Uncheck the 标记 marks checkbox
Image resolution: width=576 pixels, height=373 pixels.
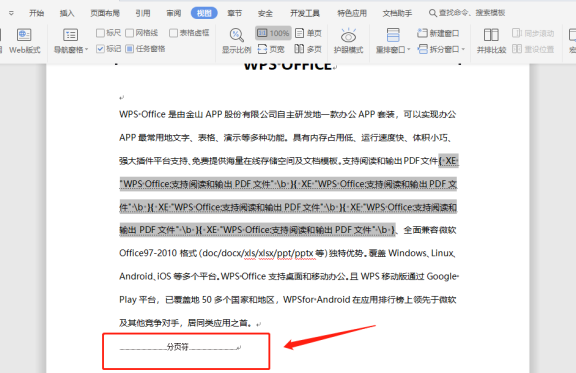tap(100, 49)
